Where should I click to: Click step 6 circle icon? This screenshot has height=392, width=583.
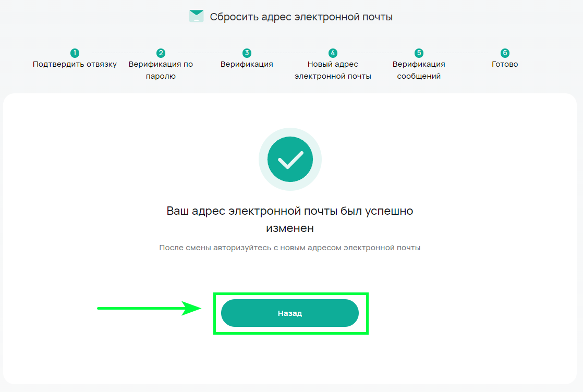pyautogui.click(x=505, y=53)
